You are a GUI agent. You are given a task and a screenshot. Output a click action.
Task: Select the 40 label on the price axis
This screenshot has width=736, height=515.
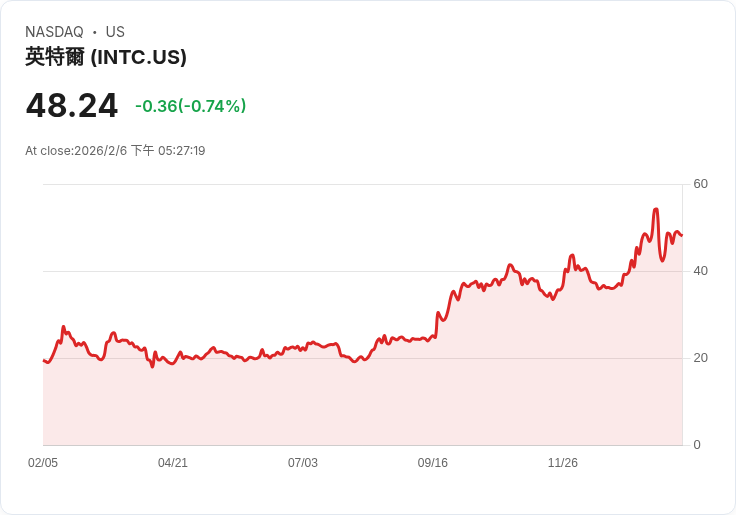(x=700, y=271)
